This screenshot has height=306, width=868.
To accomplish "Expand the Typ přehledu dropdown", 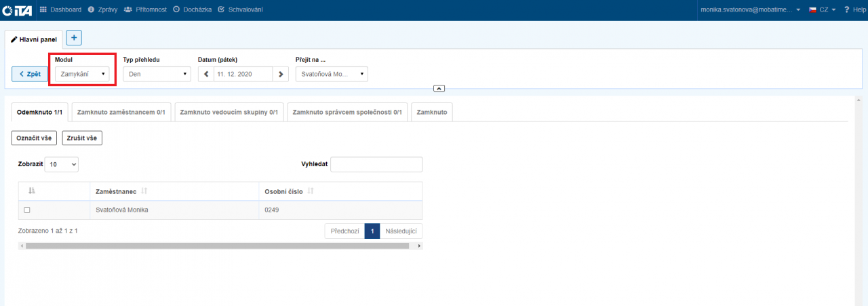I will [157, 74].
